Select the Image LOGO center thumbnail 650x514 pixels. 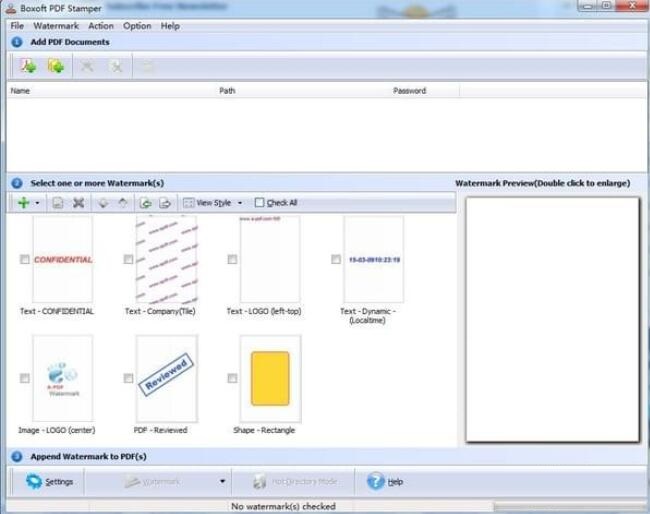[x=63, y=378]
